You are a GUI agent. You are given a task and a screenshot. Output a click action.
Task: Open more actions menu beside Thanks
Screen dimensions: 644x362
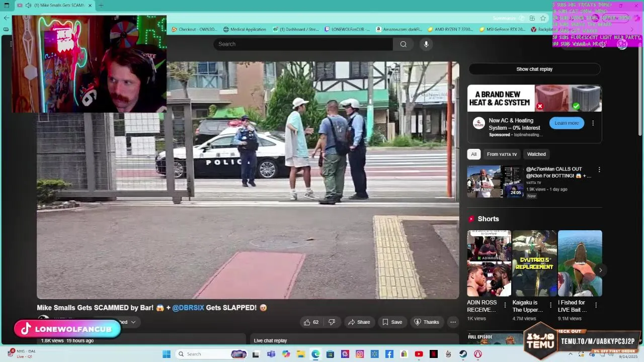pos(453,322)
